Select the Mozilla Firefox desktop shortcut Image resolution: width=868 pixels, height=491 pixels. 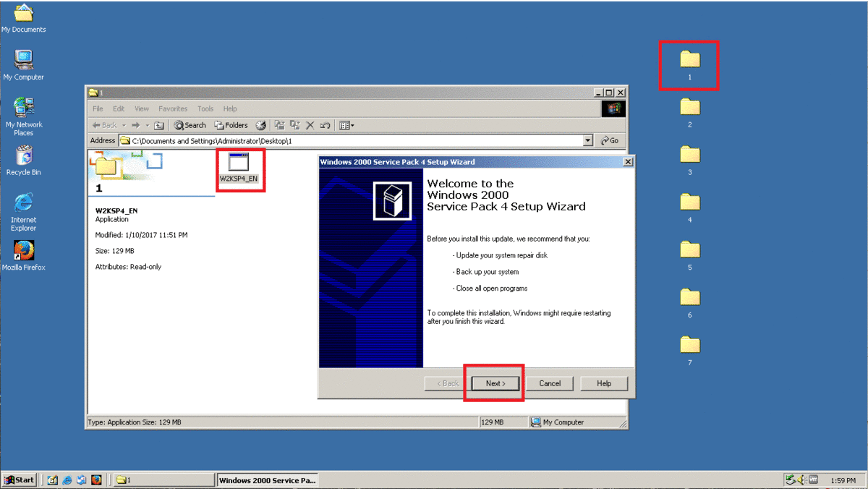24,255
